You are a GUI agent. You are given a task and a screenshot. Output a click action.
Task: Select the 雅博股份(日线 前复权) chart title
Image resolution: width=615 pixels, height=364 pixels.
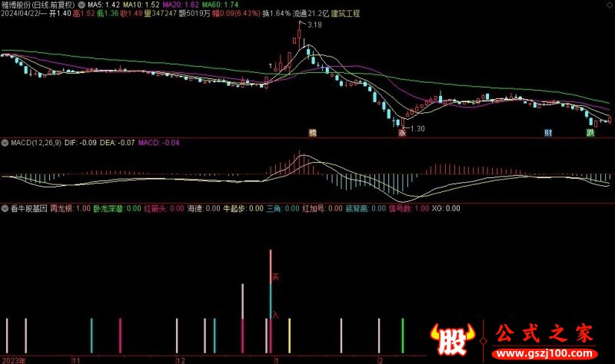tap(38, 5)
